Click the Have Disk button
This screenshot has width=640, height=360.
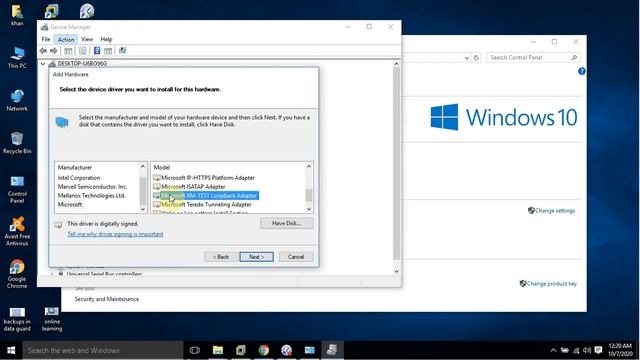point(287,223)
